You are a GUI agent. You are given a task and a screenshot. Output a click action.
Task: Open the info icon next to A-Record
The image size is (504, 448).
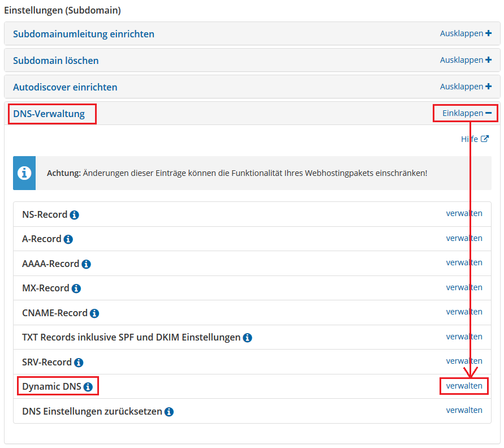[68, 239]
